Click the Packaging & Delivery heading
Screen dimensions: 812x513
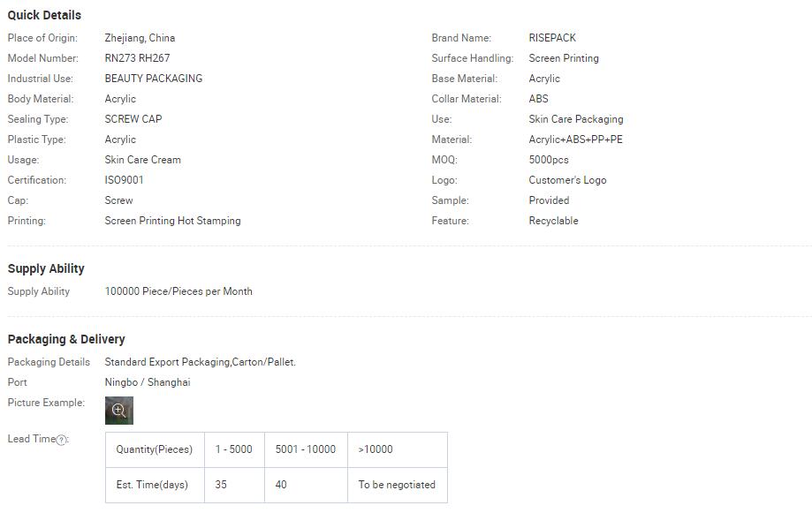point(66,339)
